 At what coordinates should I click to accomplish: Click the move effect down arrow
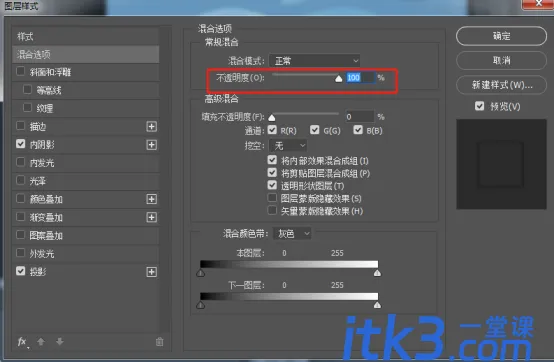pos(60,342)
